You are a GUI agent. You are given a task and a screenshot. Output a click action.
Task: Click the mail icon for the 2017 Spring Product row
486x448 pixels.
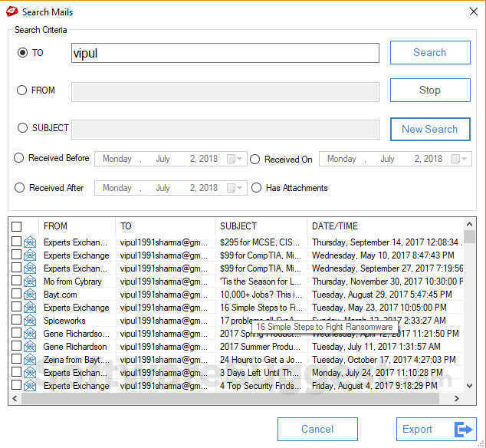[x=30, y=334]
